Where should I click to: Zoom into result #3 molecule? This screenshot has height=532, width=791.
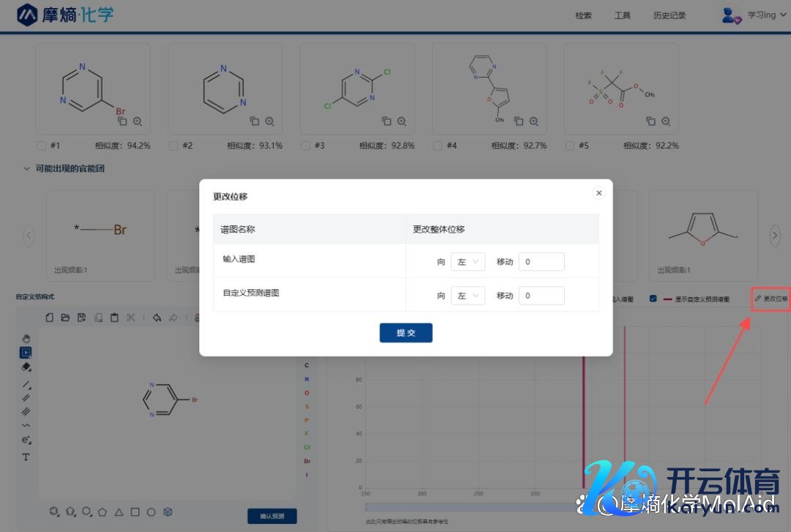[401, 121]
